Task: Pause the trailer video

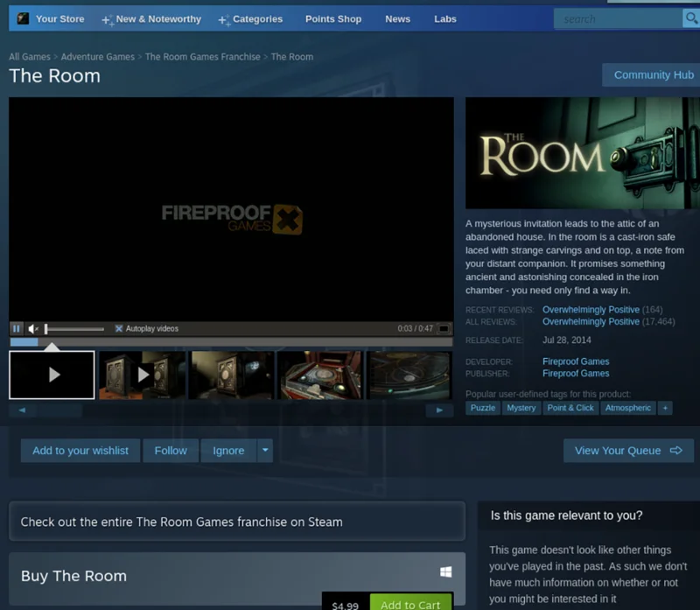Action: pyautogui.click(x=16, y=329)
